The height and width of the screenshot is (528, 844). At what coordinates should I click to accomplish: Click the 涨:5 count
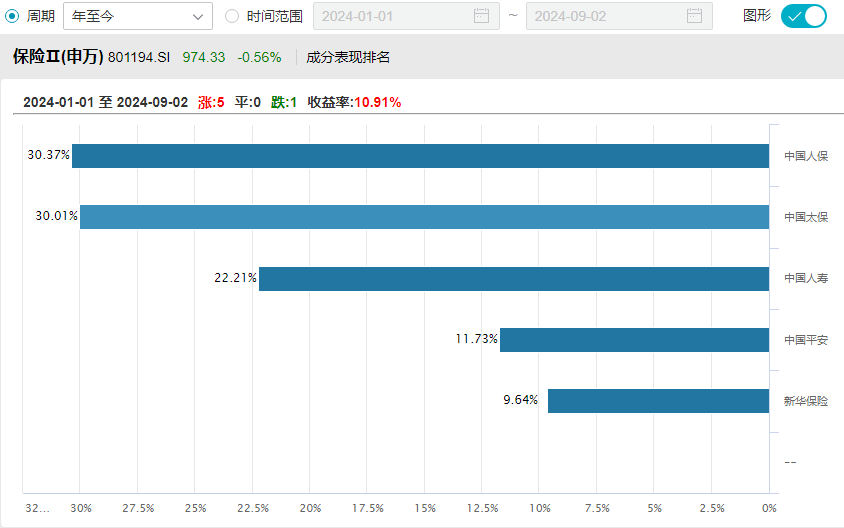coord(211,102)
